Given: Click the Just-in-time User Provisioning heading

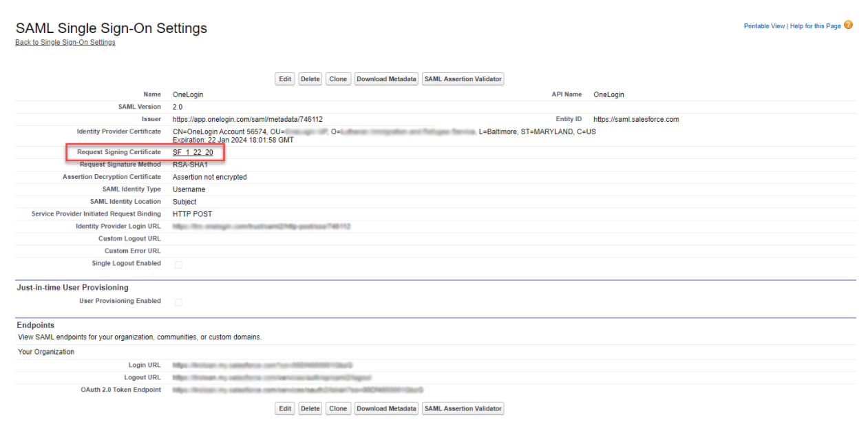Looking at the screenshot, I should pyautogui.click(x=72, y=287).
